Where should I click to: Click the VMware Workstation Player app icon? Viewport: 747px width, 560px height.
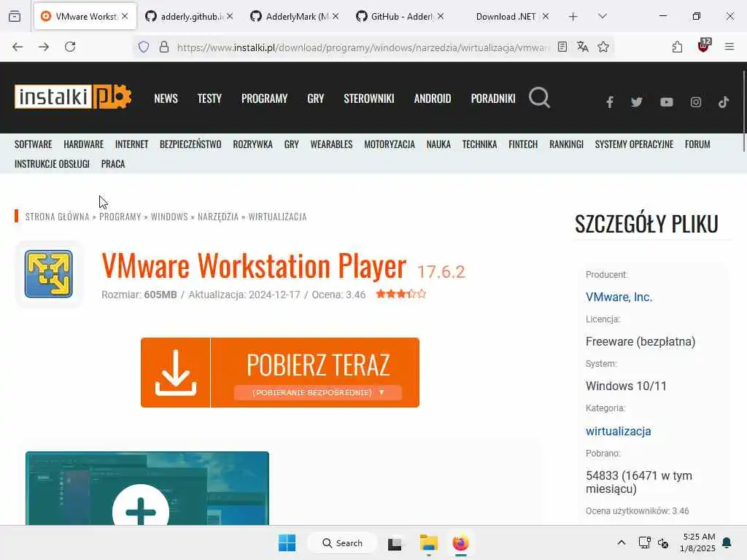(49, 274)
